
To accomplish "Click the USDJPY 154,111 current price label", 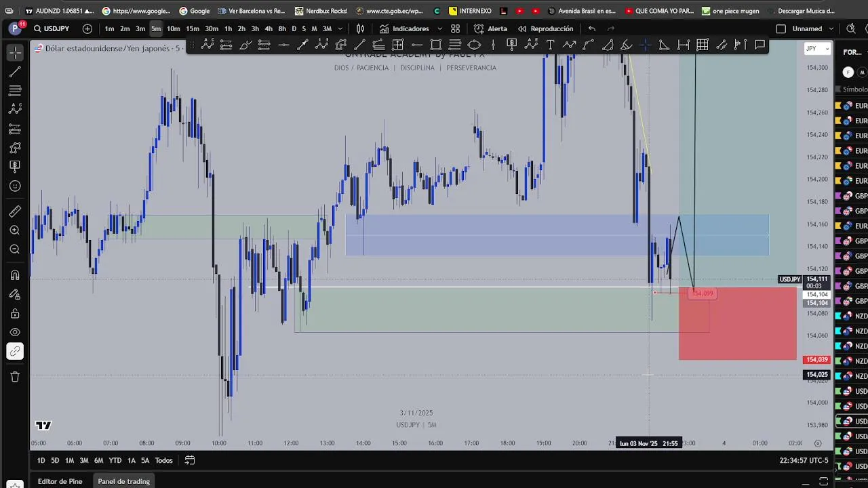I will click(804, 279).
